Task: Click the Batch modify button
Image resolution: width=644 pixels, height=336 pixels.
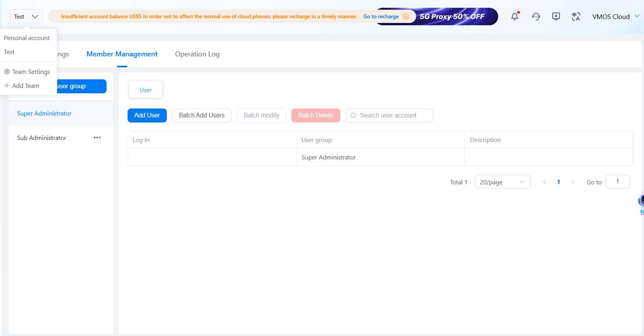Action: click(x=261, y=115)
